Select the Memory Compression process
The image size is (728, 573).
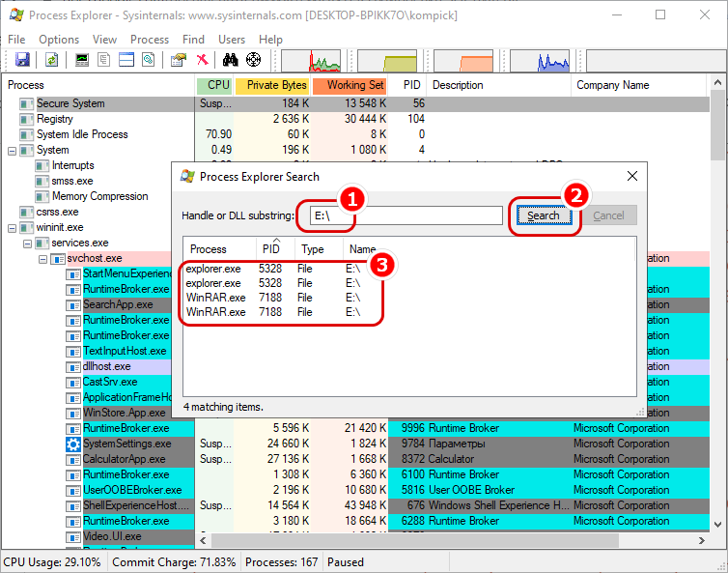pyautogui.click(x=99, y=196)
